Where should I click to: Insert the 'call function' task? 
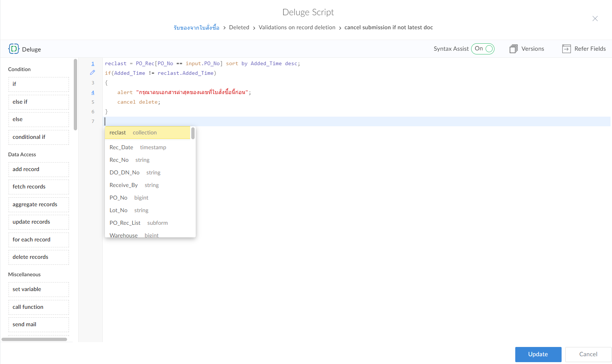pos(39,307)
